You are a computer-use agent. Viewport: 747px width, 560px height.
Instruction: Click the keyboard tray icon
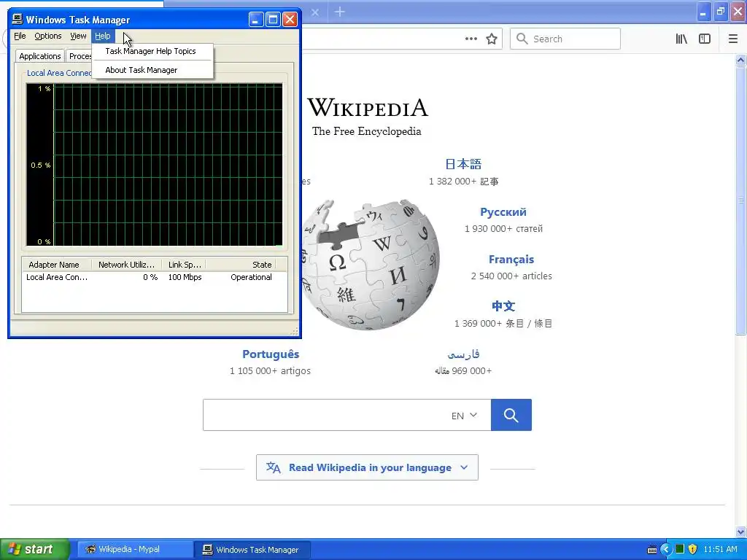(652, 550)
